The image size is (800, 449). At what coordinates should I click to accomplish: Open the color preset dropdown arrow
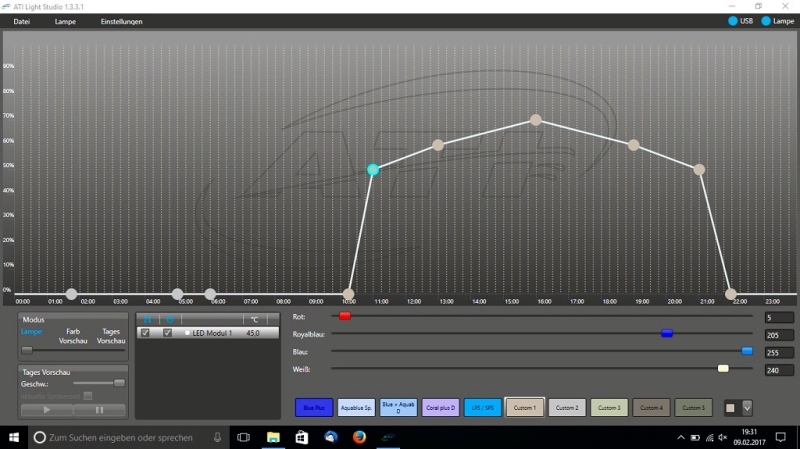click(747, 407)
